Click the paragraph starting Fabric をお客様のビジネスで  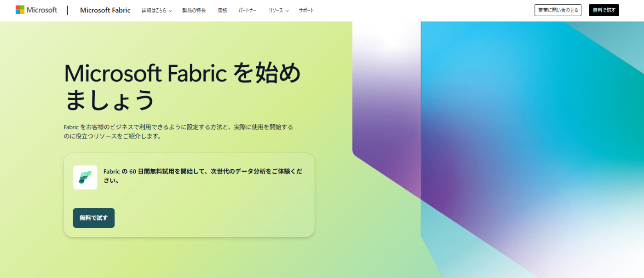[178, 132]
